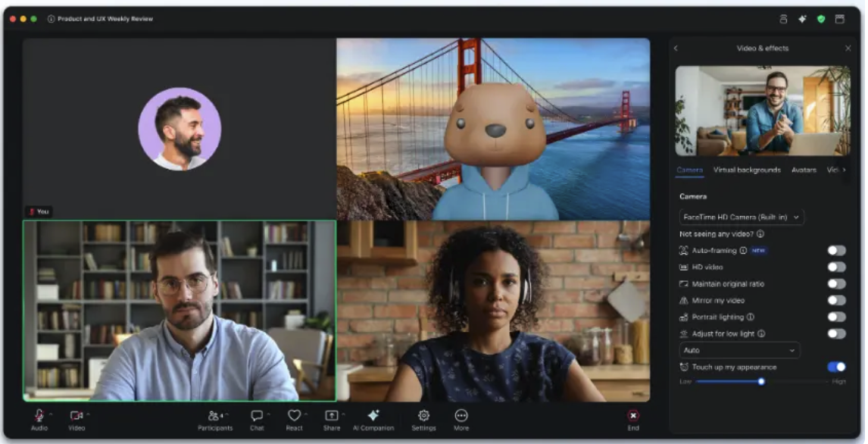This screenshot has height=444, width=868.
Task: Adjust the Touch up appearance slider
Action: [763, 381]
